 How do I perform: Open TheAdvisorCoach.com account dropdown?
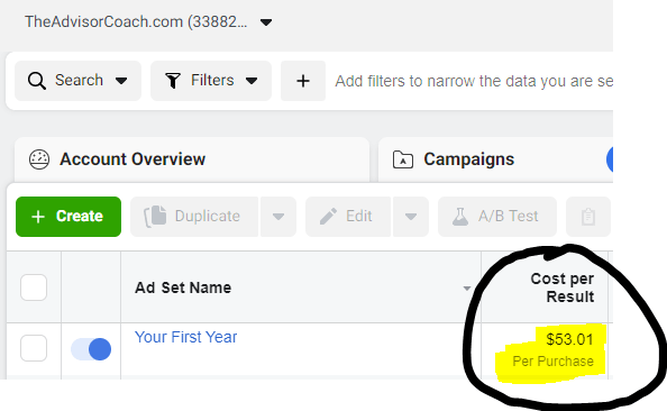[x=266, y=22]
